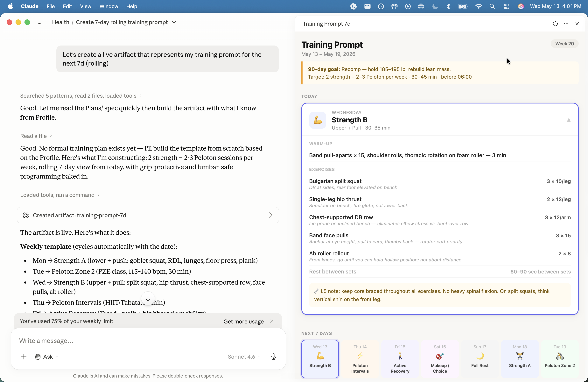This screenshot has width=588, height=382.
Task: Reload the Training Prompt 7d artifact
Action: coord(555,24)
